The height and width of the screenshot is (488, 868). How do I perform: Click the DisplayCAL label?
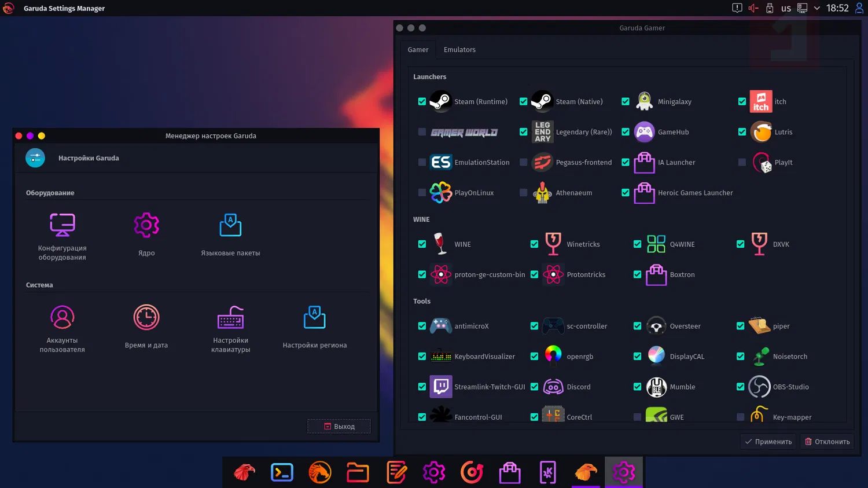pyautogui.click(x=687, y=357)
